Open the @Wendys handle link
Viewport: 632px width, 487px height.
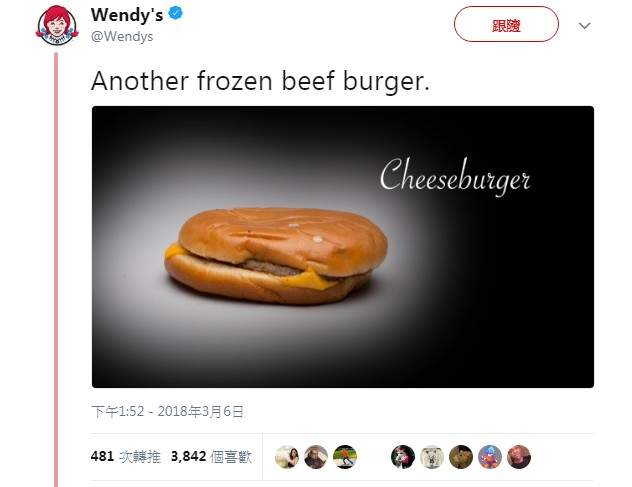pyautogui.click(x=122, y=37)
